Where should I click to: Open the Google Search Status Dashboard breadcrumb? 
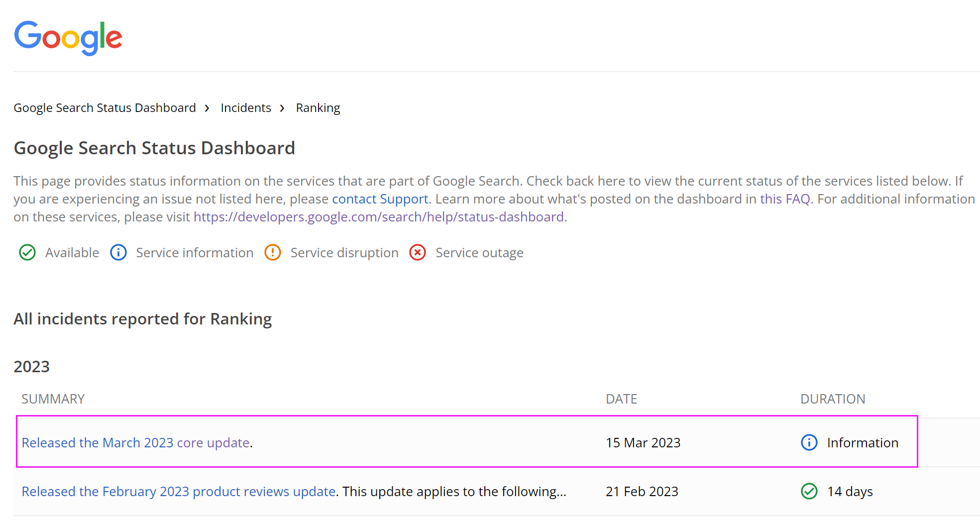click(x=105, y=108)
